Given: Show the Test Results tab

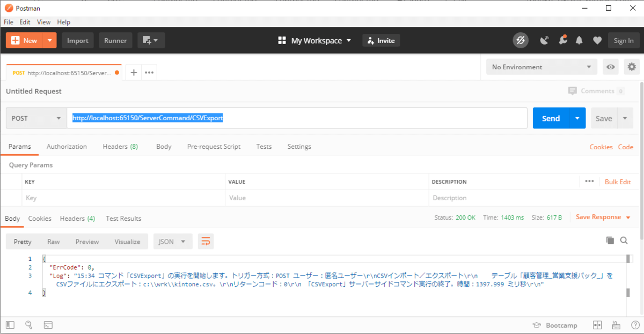Looking at the screenshot, I should point(123,219).
